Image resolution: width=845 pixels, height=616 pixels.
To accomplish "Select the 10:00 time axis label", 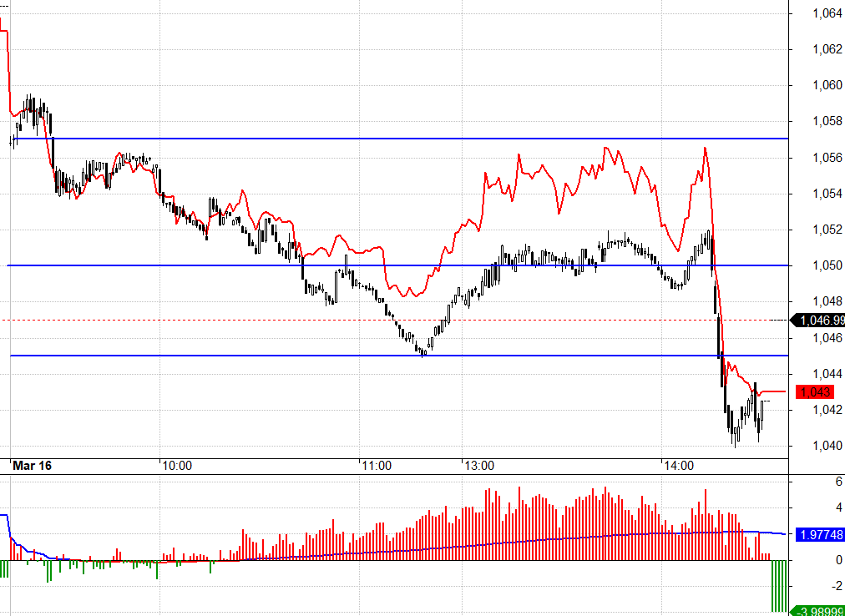I will (177, 466).
